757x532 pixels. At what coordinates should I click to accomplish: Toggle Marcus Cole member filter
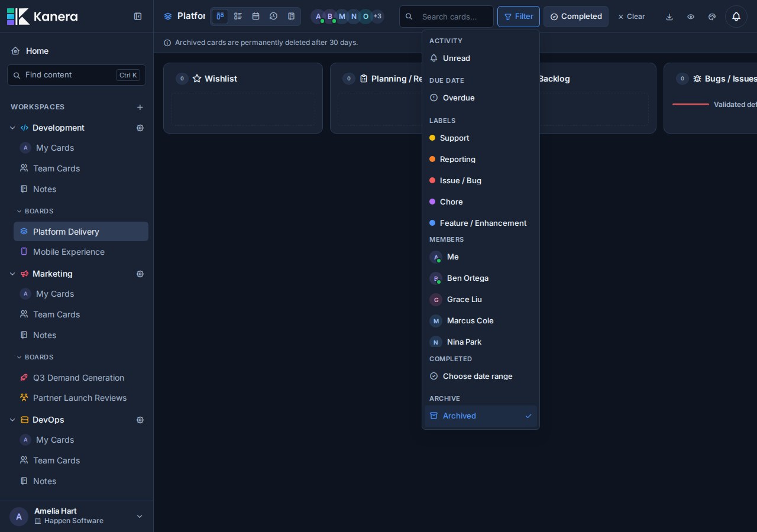(x=480, y=320)
